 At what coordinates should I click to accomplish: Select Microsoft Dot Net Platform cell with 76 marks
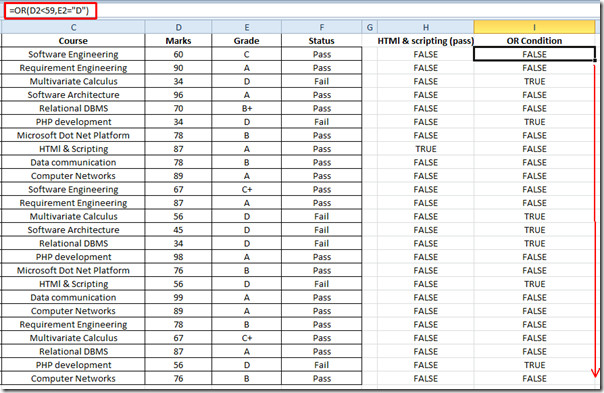click(73, 270)
